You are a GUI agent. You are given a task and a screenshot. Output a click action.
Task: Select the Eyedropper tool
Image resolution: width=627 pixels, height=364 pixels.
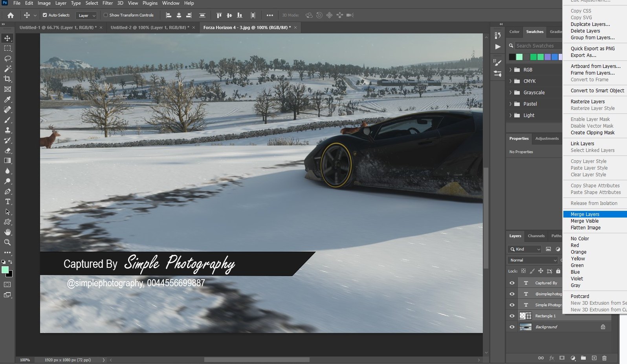(x=7, y=99)
